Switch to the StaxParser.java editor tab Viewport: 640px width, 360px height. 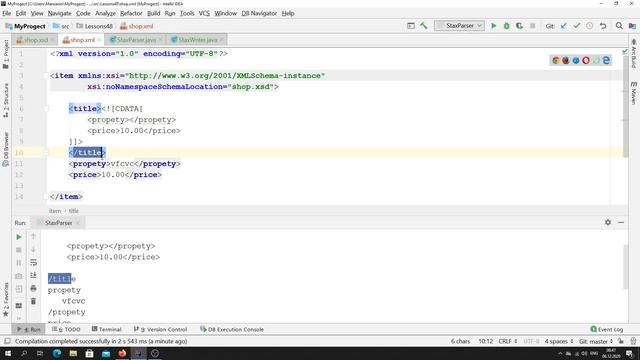click(136, 40)
